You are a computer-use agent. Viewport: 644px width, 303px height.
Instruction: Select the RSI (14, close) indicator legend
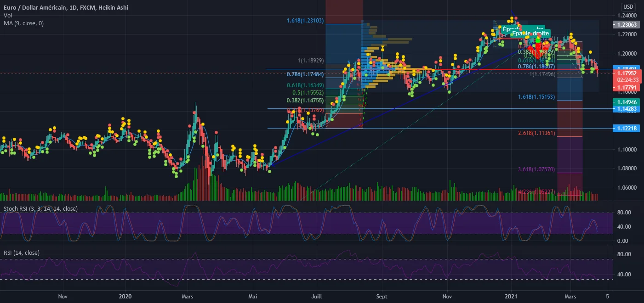tap(22, 252)
